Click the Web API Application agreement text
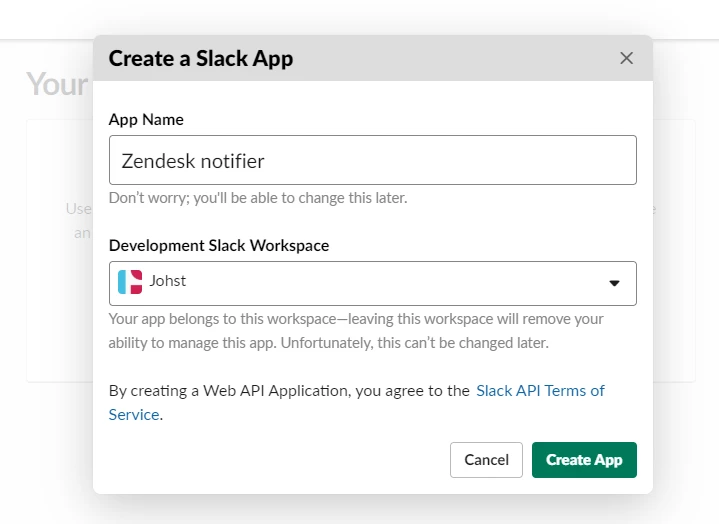 pyautogui.click(x=289, y=390)
